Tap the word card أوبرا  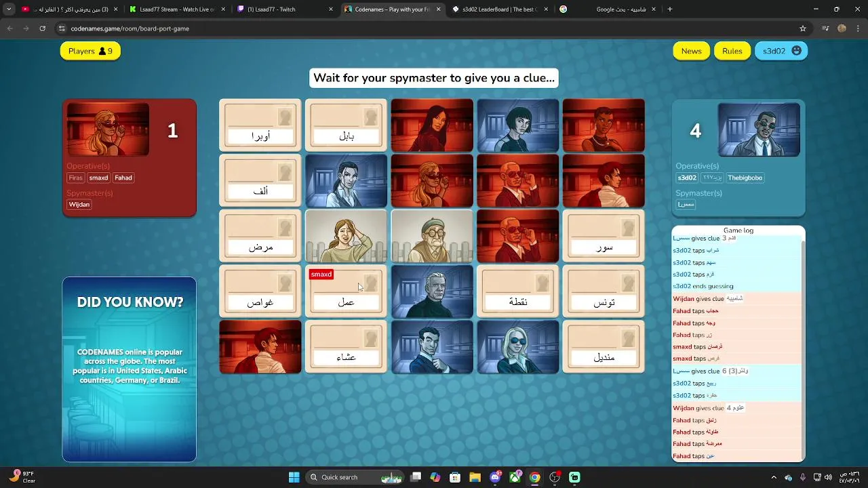[x=260, y=125]
